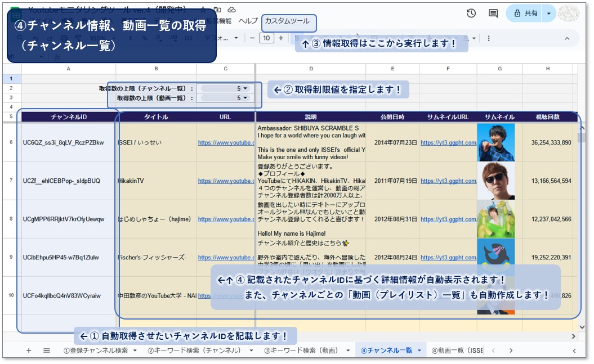594x364 pixels.
Task: Open HikakinTV channel YouTube URL link
Action: [x=226, y=181]
